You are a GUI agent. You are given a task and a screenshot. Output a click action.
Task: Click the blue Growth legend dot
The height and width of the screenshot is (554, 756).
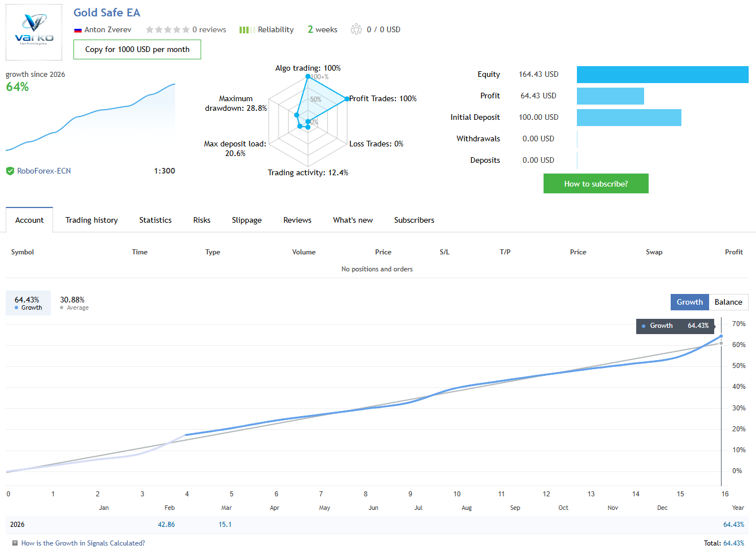(16, 308)
